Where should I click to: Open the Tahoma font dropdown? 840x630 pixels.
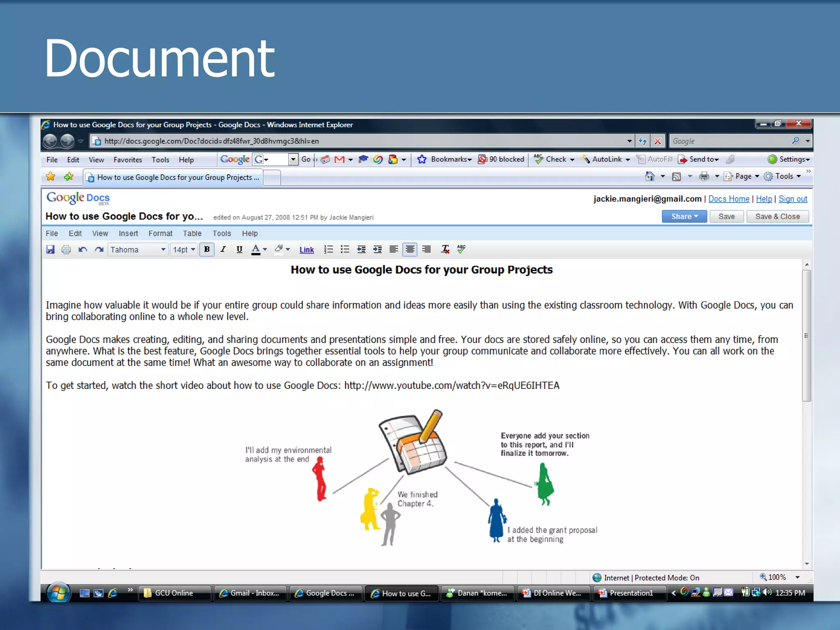coord(138,249)
